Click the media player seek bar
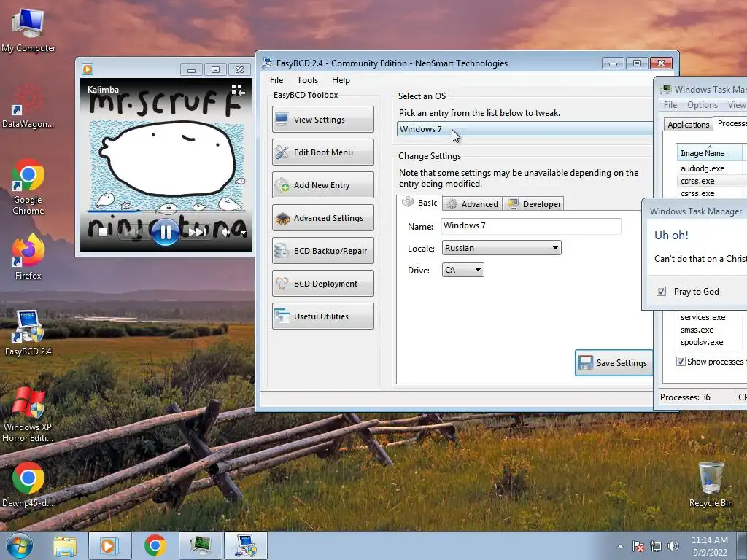The height and width of the screenshot is (560, 747). [x=166, y=211]
